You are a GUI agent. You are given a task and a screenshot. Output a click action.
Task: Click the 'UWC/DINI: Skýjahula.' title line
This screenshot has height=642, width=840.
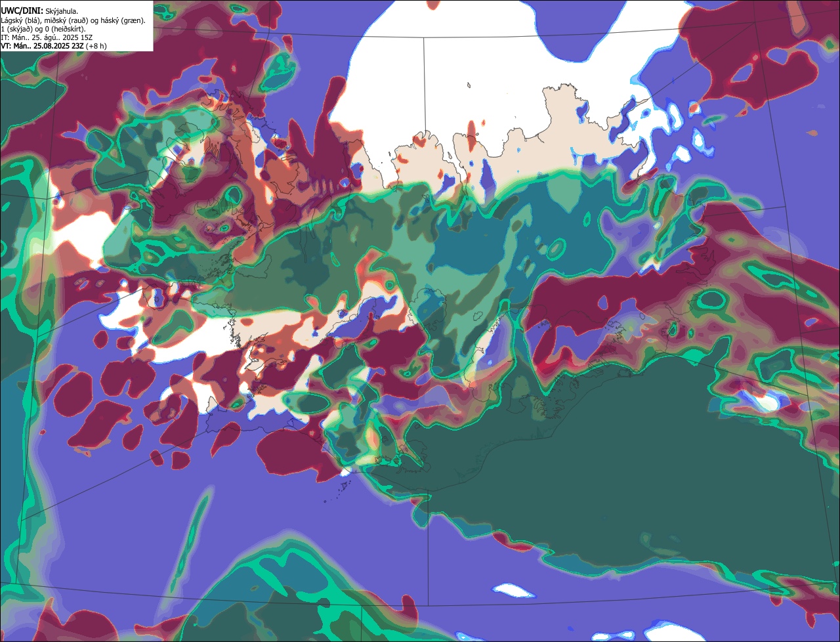point(39,11)
